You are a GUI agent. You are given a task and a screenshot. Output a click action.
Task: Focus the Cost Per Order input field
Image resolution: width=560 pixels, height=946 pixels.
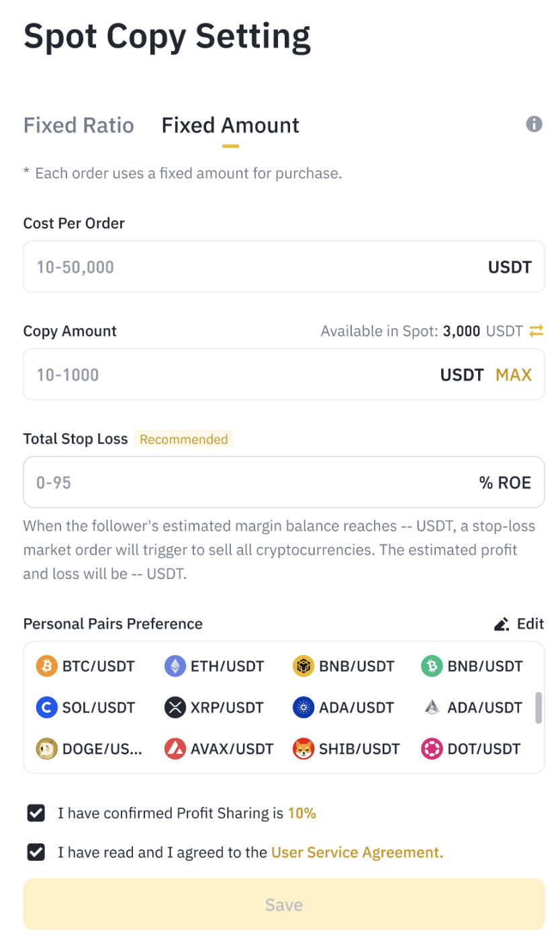[x=284, y=267]
